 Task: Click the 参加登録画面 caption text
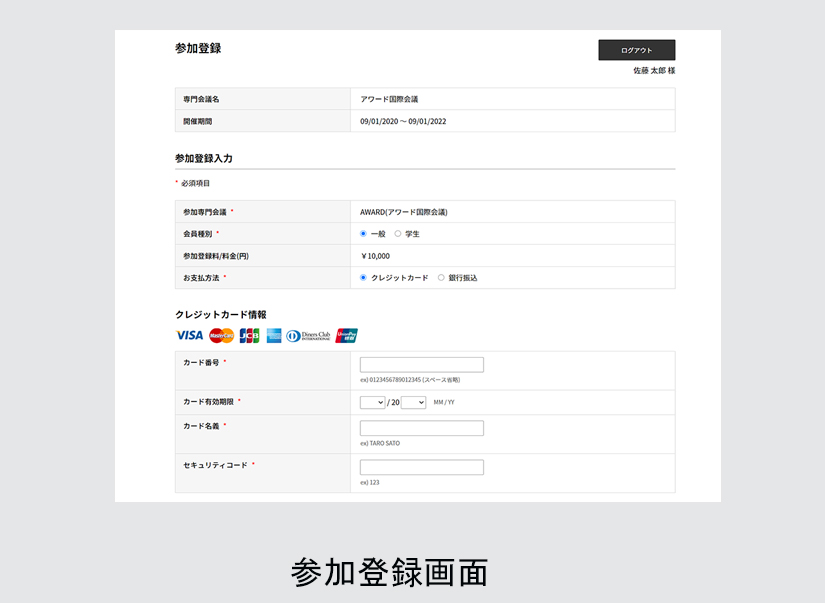(389, 572)
